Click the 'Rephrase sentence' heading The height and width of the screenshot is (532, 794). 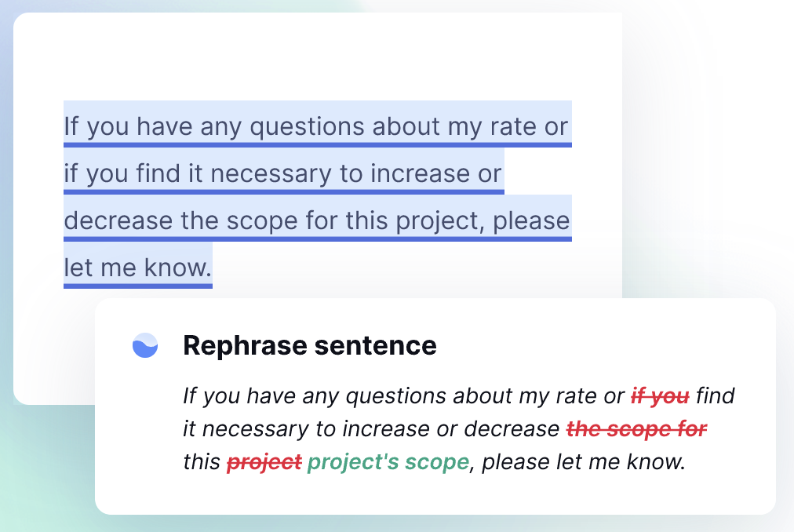(309, 345)
